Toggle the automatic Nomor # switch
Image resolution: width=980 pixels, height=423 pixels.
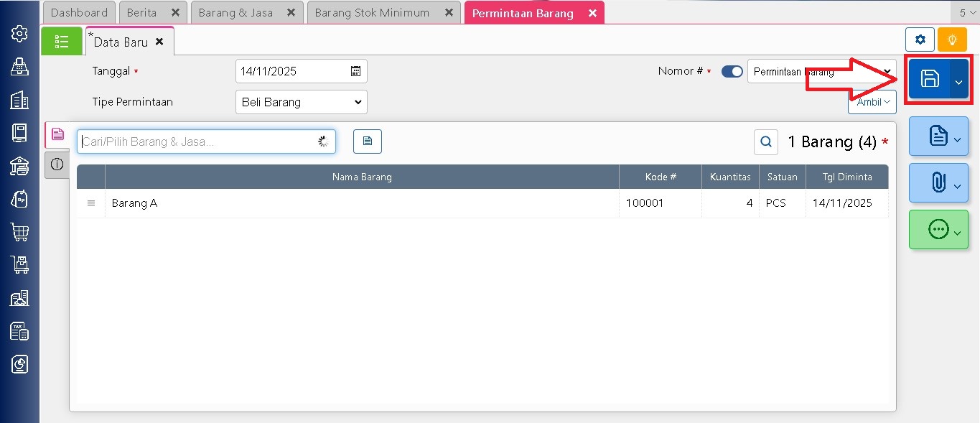[x=732, y=72]
